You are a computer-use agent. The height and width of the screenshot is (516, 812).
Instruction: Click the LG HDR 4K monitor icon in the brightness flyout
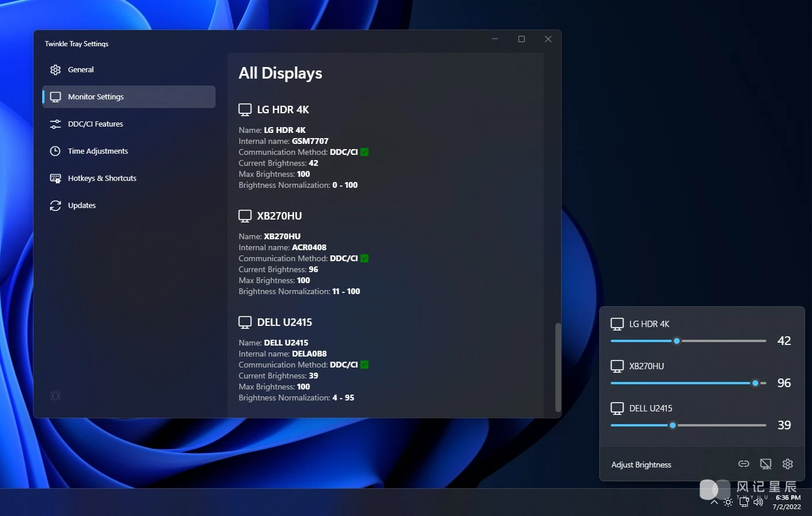617,324
